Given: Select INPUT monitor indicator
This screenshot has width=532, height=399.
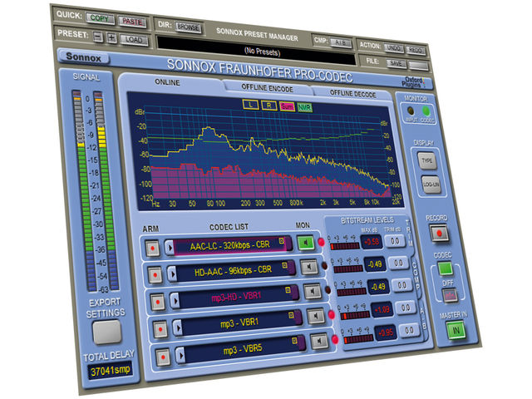Looking at the screenshot, I should [x=410, y=111].
